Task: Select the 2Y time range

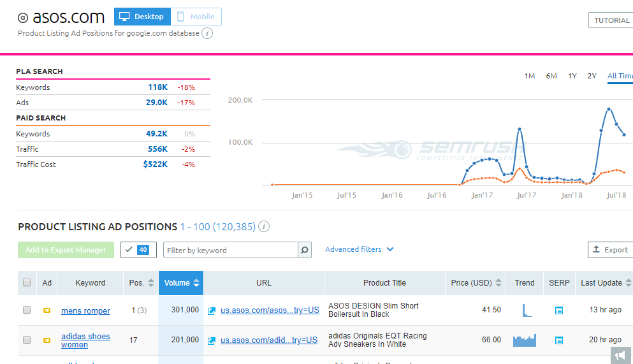Action: pyautogui.click(x=592, y=76)
